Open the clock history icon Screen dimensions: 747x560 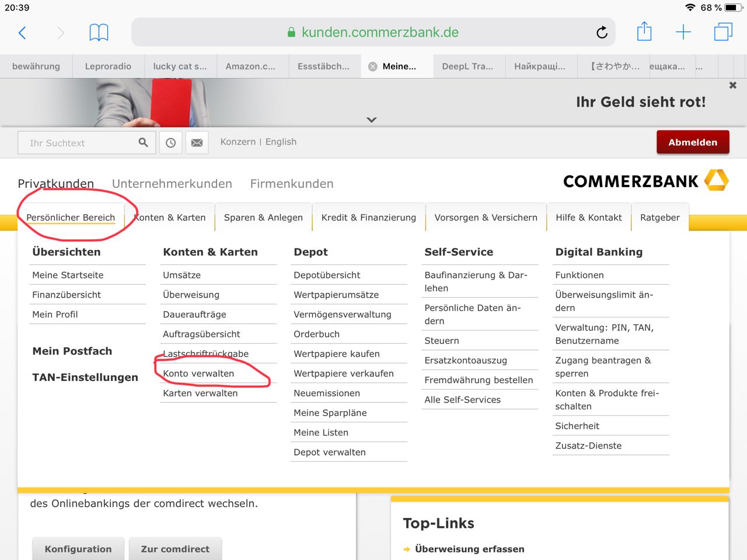coord(170,143)
